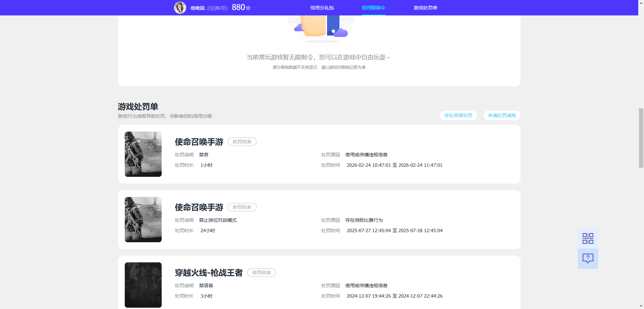Click the 24小时 duration value
Image resolution: width=644 pixels, height=309 pixels.
coord(208,230)
